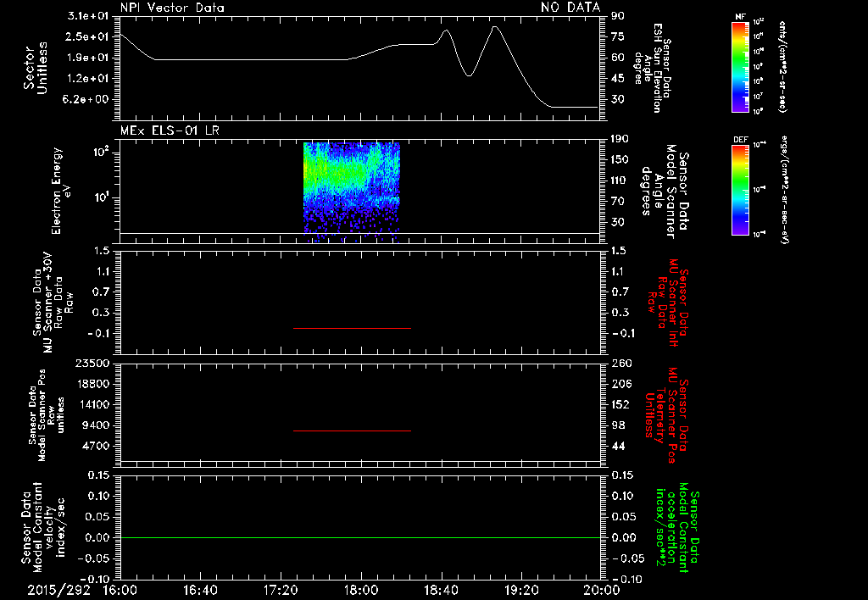Click the 9400 tick on the Scanner Pos axis
This screenshot has width=868, height=600.
[x=96, y=425]
